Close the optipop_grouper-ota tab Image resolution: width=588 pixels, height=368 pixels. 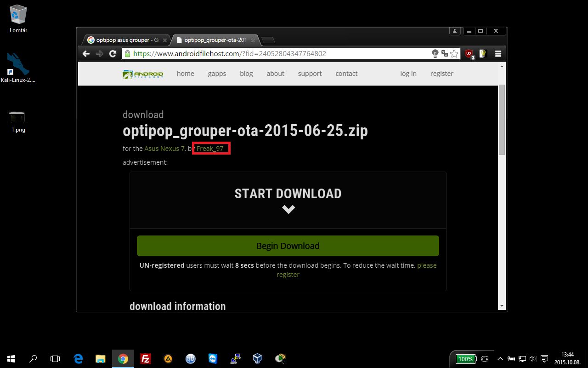(x=253, y=40)
